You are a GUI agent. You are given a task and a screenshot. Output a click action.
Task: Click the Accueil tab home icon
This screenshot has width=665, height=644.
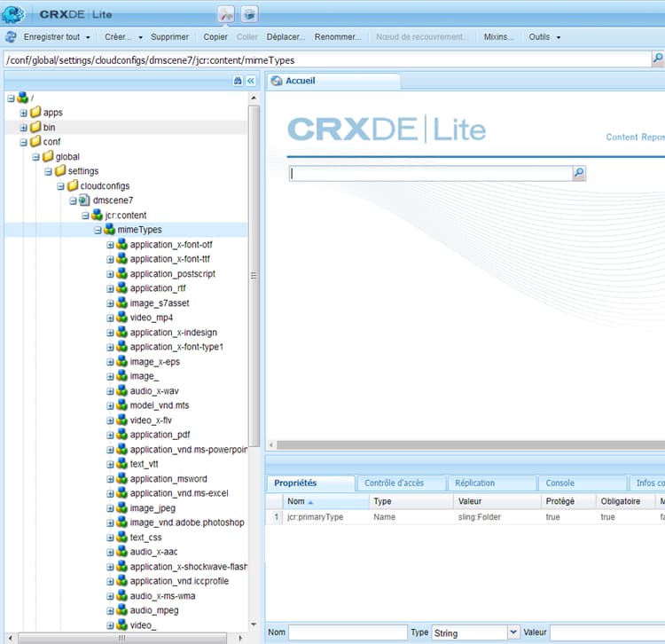tap(277, 81)
